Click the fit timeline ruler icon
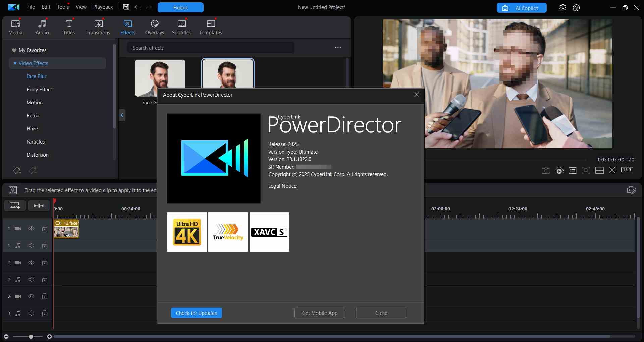644x342 pixels. click(39, 205)
